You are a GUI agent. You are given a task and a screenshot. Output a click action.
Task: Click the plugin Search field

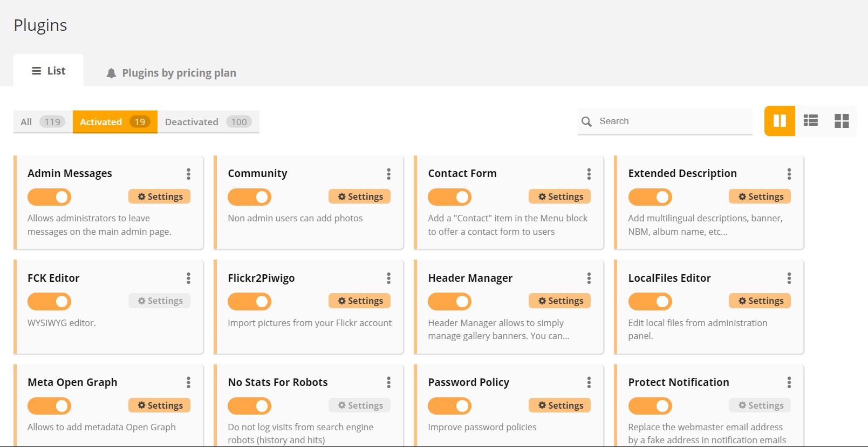pos(665,121)
